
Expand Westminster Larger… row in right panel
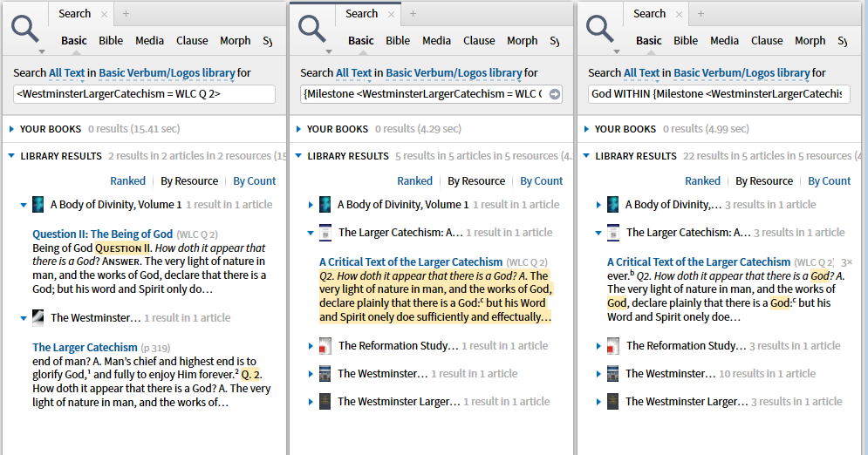click(x=598, y=402)
